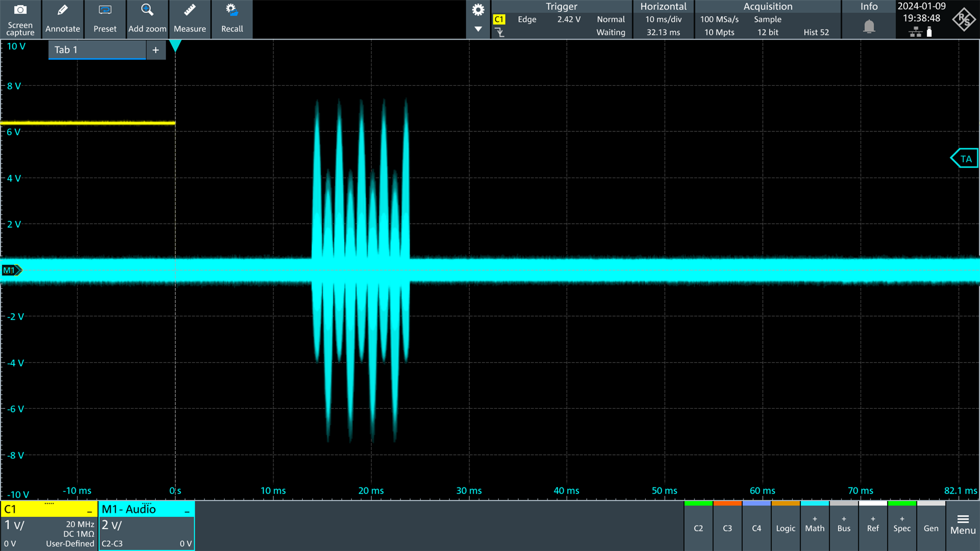Click the network connection status icon
The image size is (980, 551).
pos(915,32)
